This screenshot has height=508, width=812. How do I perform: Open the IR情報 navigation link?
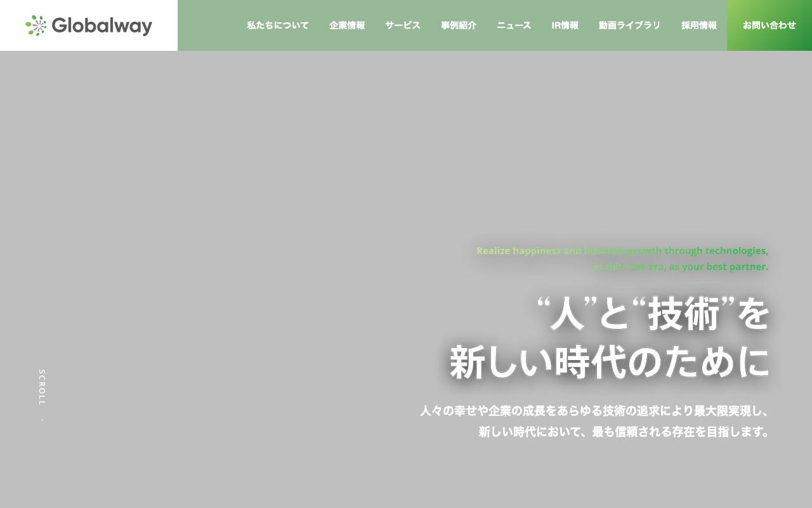pos(565,25)
